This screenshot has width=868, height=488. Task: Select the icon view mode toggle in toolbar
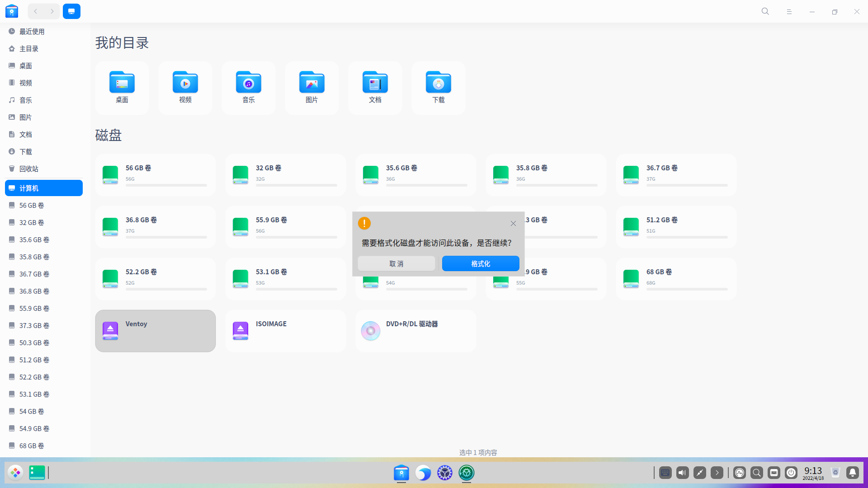point(71,11)
